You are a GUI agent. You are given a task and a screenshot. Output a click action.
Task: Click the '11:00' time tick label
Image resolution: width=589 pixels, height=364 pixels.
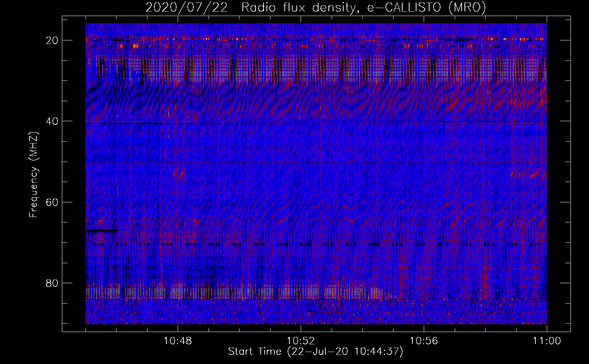click(x=547, y=341)
